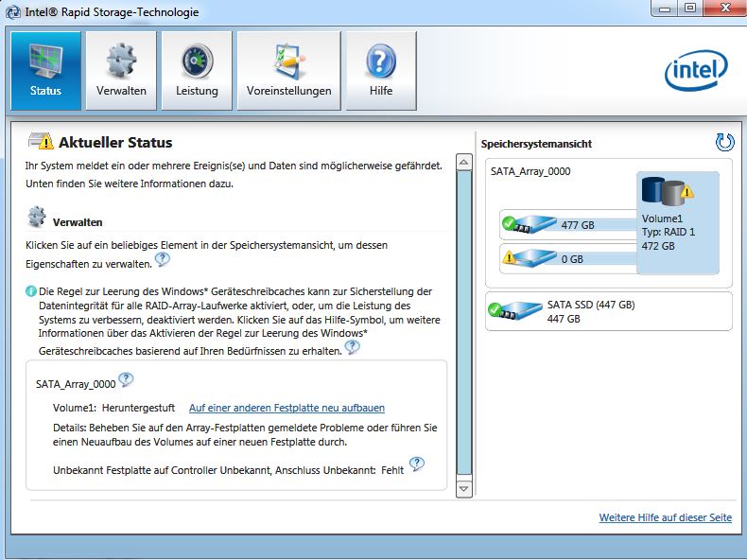Open the Status tab
The image size is (747, 560).
point(45,71)
